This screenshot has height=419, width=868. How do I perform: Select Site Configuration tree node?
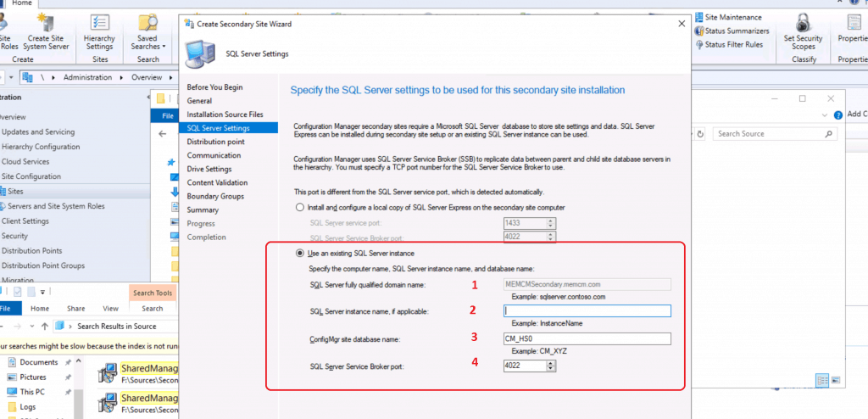[31, 176]
